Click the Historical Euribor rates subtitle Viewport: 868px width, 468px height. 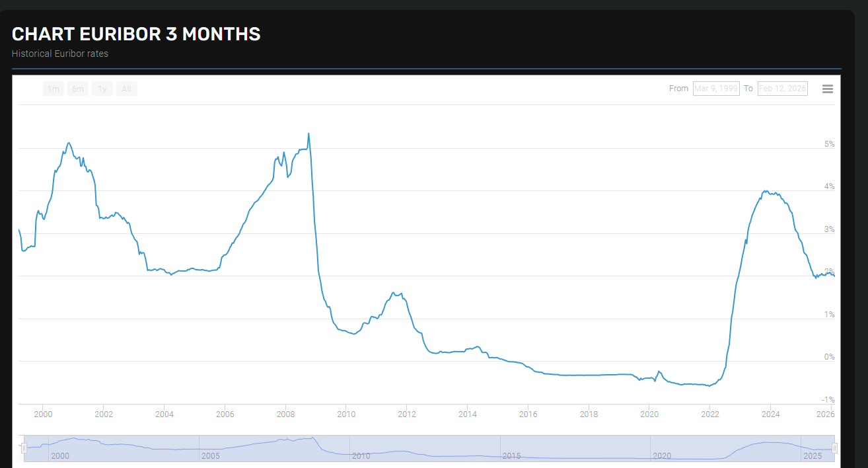point(60,54)
